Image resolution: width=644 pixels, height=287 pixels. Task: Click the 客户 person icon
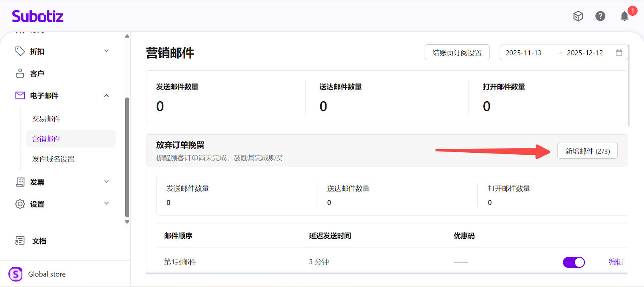coord(20,73)
